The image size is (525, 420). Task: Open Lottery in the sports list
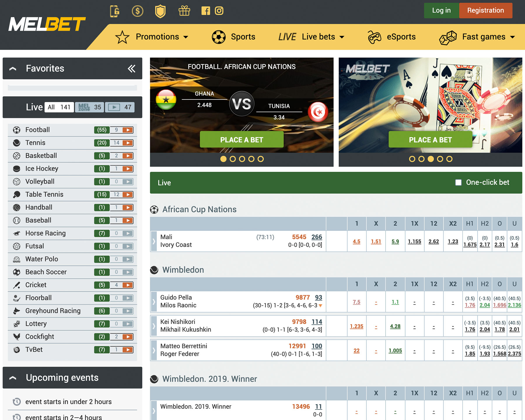click(72, 324)
